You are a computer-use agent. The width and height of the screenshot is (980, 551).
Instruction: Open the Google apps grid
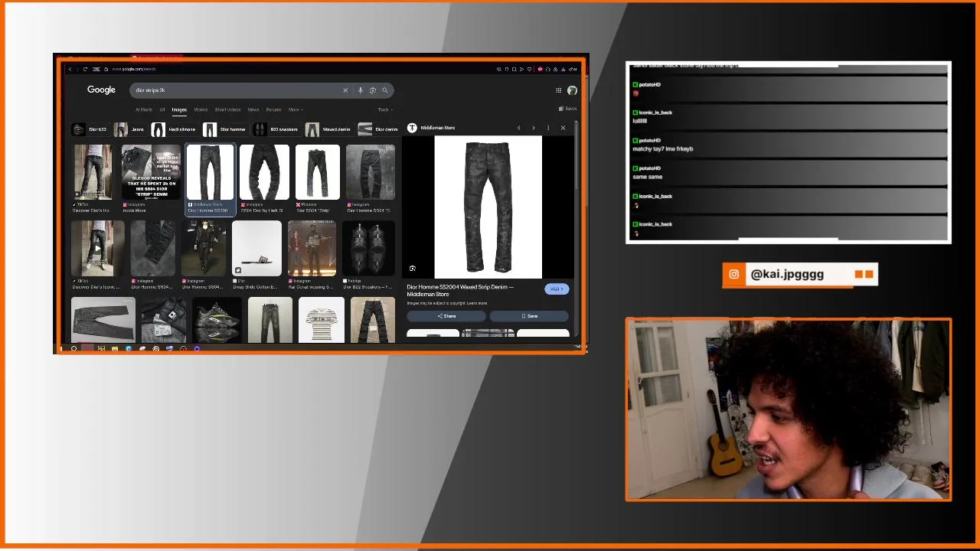coord(559,90)
